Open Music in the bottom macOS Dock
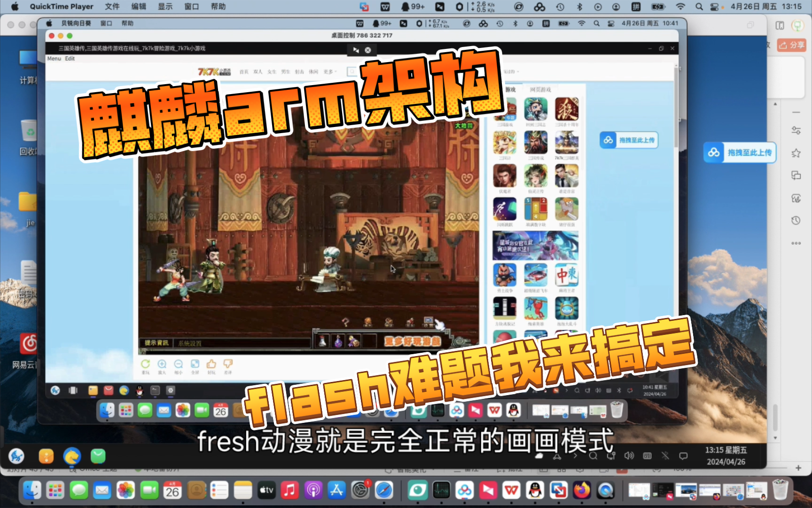Screen dimensions: 812x508 click(x=289, y=491)
